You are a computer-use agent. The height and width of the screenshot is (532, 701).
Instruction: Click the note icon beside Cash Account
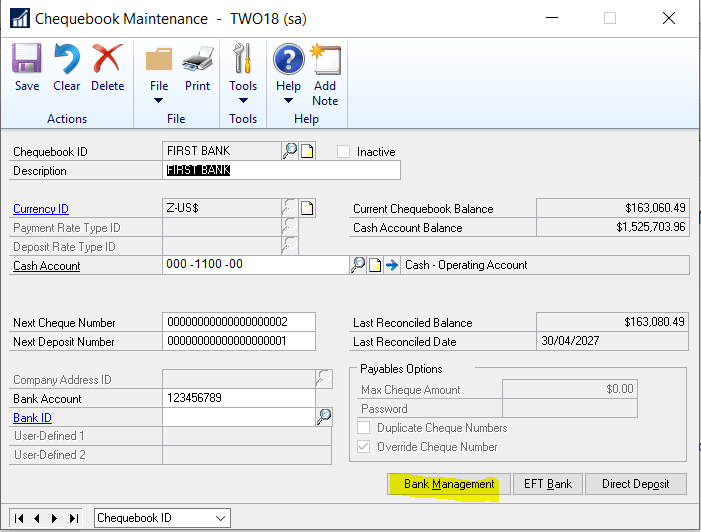pos(375,266)
